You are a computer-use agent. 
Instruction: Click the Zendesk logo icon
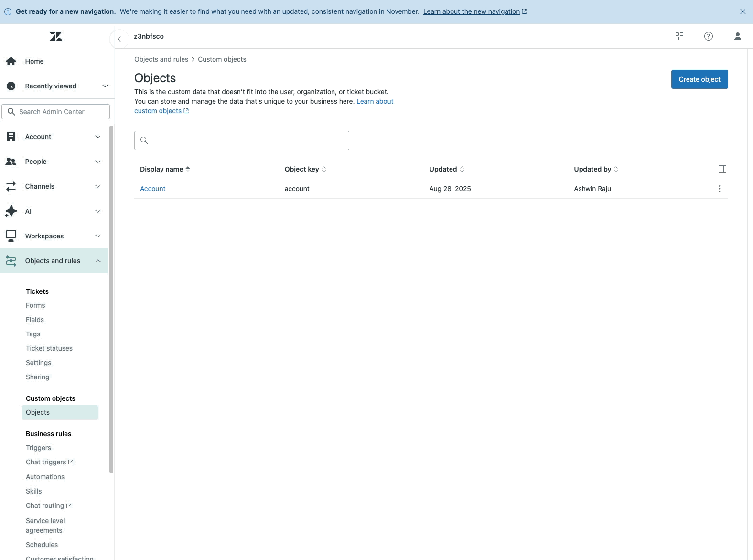click(x=56, y=36)
